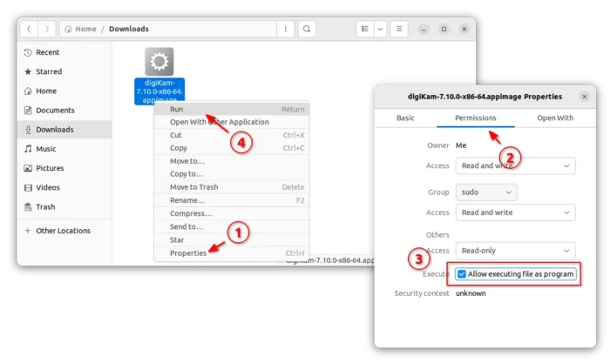Image resolution: width=610 pixels, height=364 pixels.
Task: Close the Files window
Action: coord(464,29)
